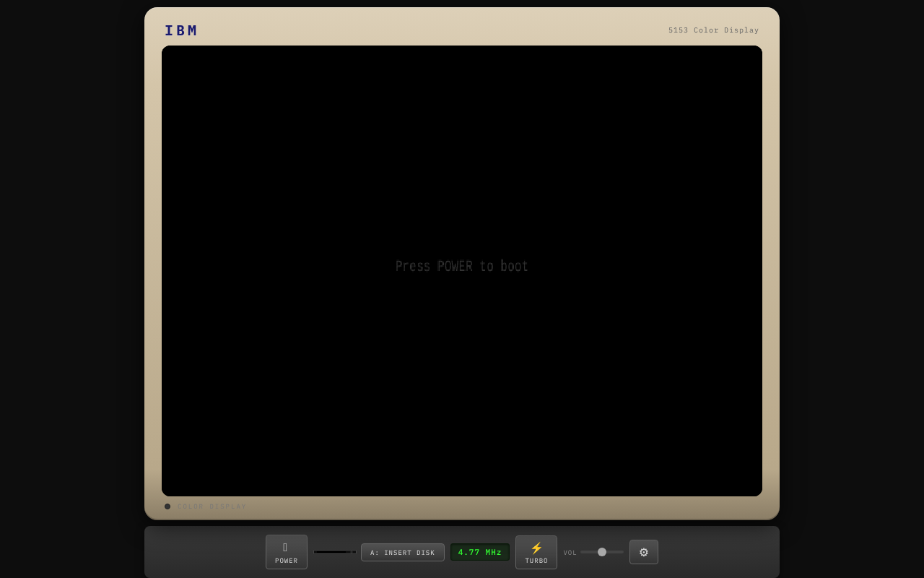
Task: Open the settings gear icon
Action: [x=644, y=552]
